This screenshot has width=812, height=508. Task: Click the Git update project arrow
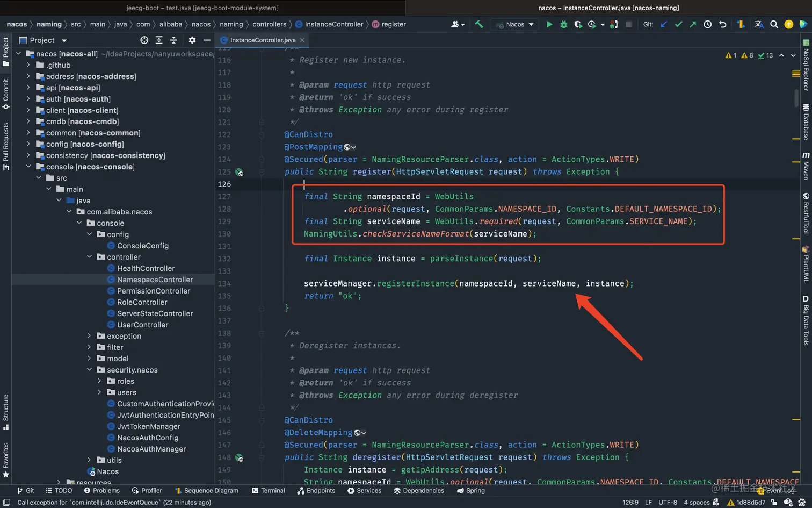[664, 24]
